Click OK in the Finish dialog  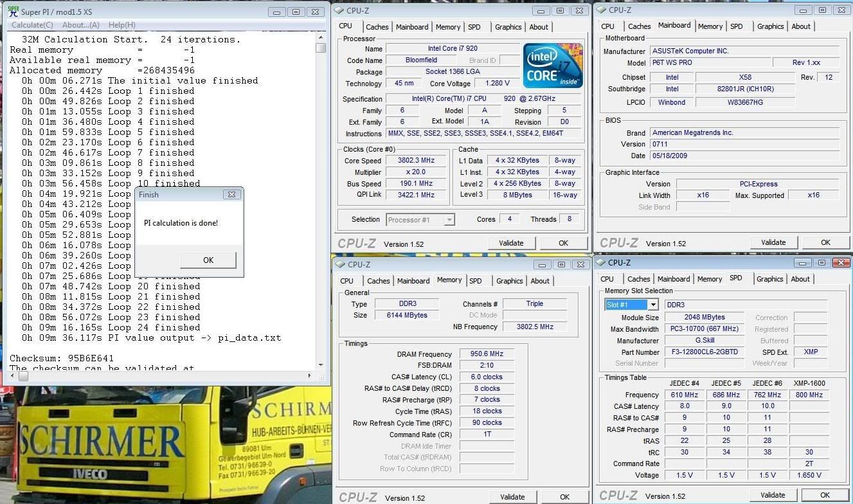(208, 260)
